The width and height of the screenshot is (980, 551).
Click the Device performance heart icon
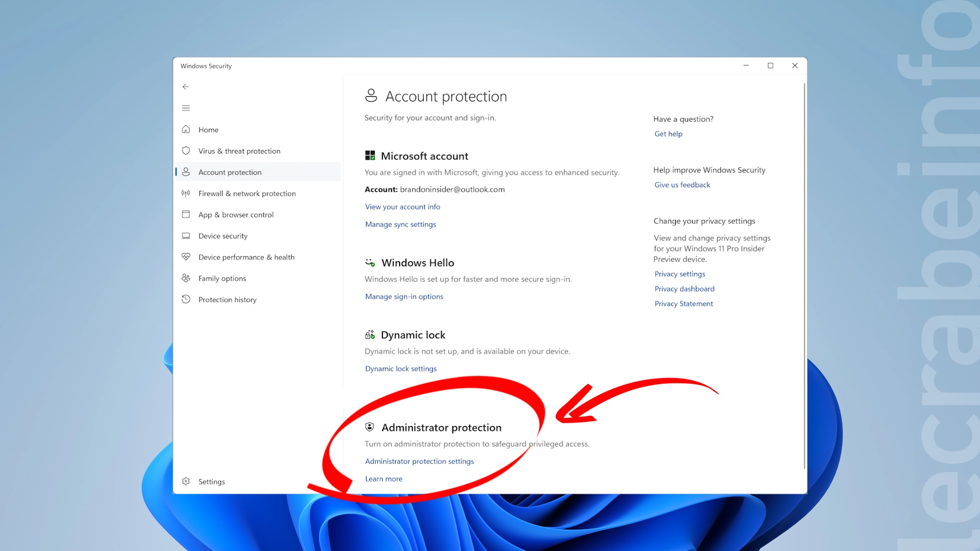186,257
